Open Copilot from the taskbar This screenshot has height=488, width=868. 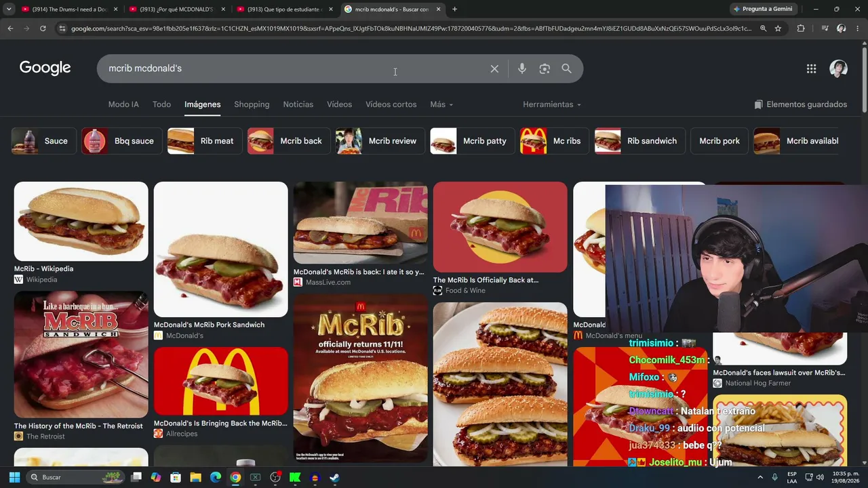pyautogui.click(x=156, y=477)
